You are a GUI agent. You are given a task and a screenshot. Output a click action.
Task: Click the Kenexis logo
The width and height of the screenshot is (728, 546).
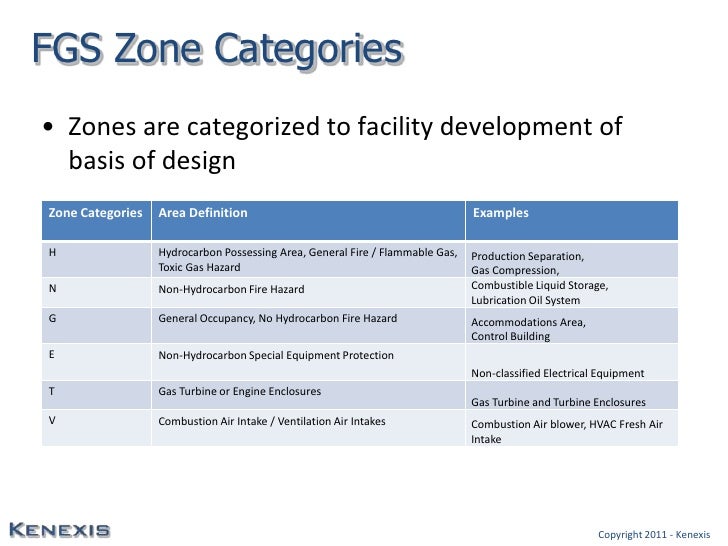click(x=60, y=530)
